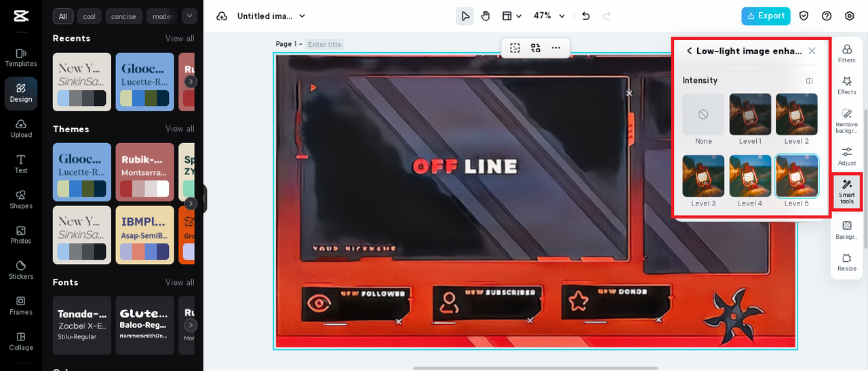This screenshot has width=868, height=371.
Task: Open the Frames sidebar panel
Action: coord(21,306)
